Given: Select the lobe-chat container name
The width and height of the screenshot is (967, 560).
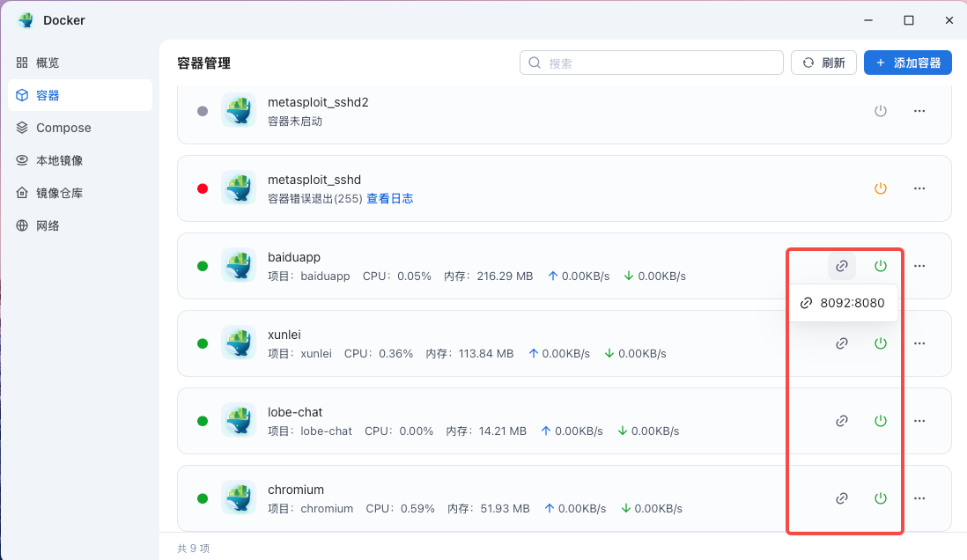Looking at the screenshot, I should [x=295, y=412].
